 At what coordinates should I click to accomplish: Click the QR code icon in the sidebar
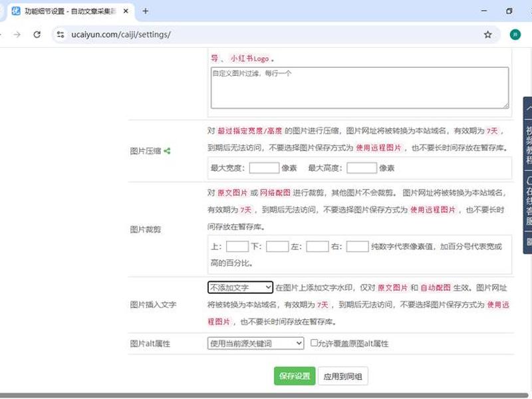pyautogui.click(x=529, y=241)
